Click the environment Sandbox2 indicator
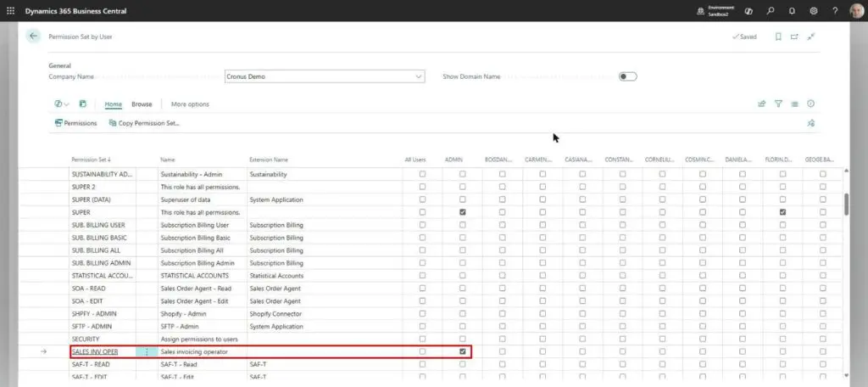This screenshot has height=387, width=868. coord(715,10)
